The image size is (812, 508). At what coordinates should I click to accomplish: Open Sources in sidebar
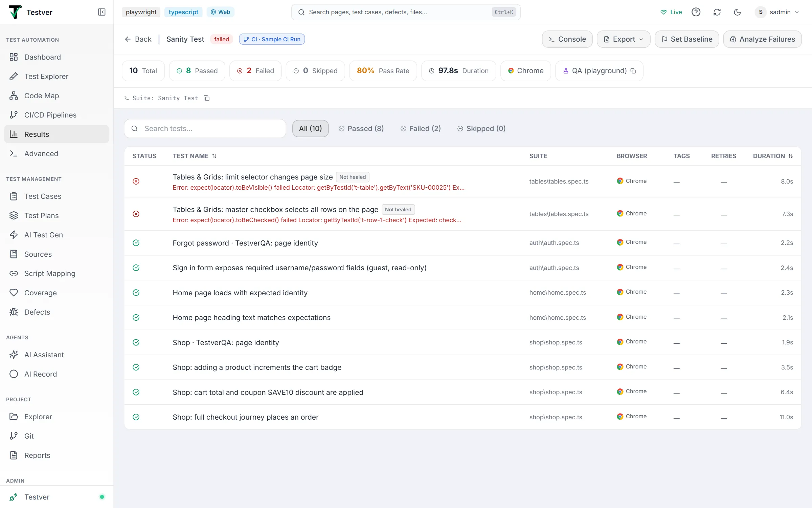57,254
